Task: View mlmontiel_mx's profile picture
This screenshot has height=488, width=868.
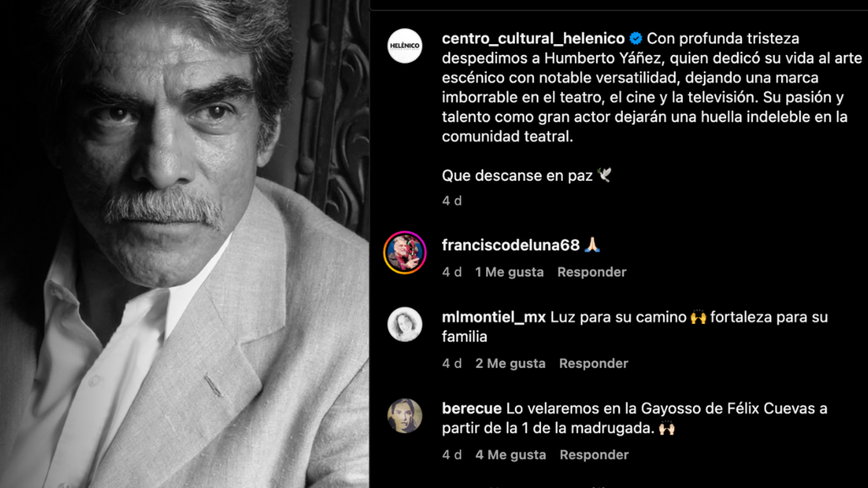Action: (405, 324)
